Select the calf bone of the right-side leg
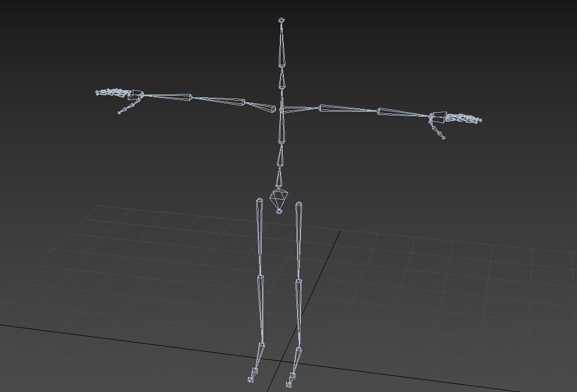 point(298,313)
